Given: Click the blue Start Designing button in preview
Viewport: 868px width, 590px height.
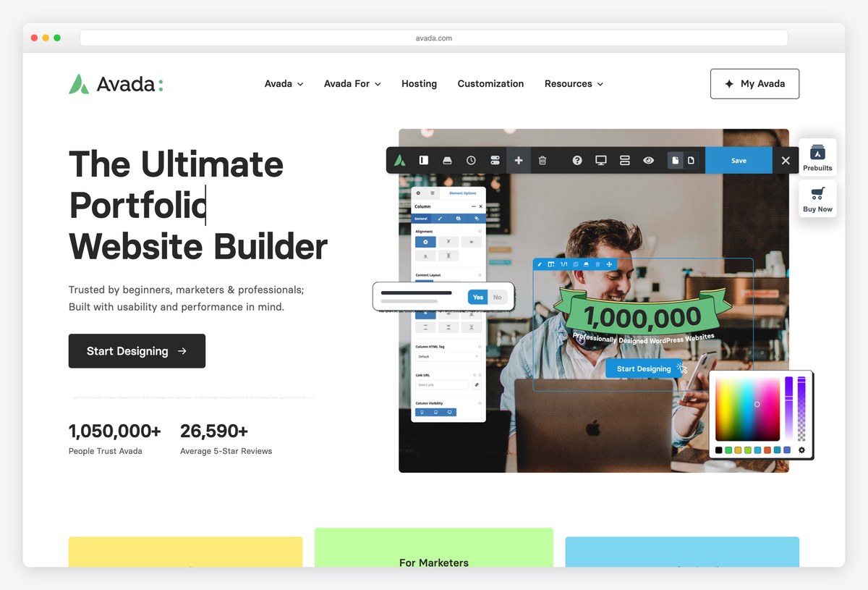Looking at the screenshot, I should 644,368.
